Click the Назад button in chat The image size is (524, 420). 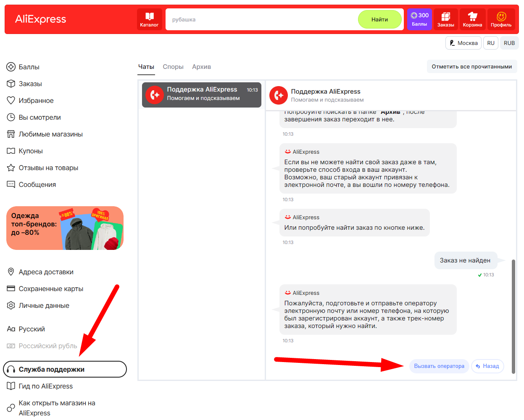click(487, 366)
